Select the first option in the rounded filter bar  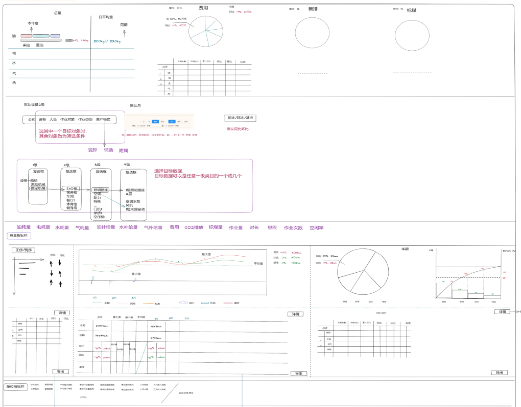pyautogui.click(x=31, y=119)
